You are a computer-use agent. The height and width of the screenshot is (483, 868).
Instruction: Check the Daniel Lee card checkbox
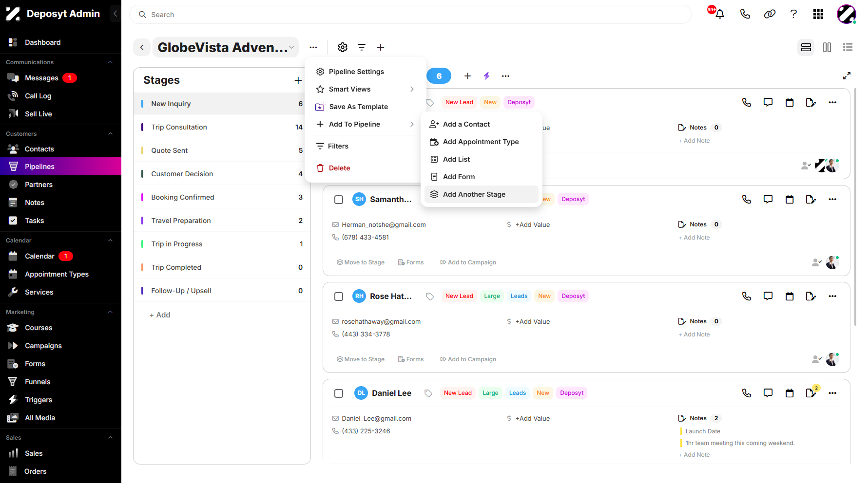pos(339,393)
